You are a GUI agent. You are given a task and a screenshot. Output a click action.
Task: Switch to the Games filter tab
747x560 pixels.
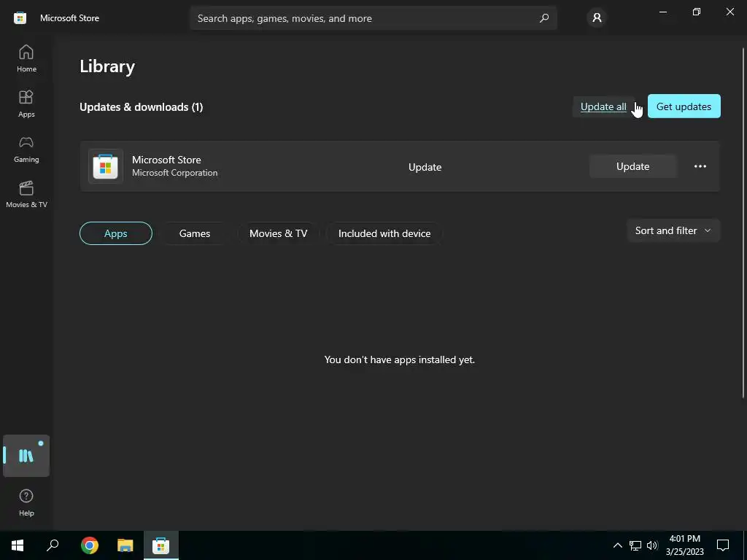coord(194,233)
